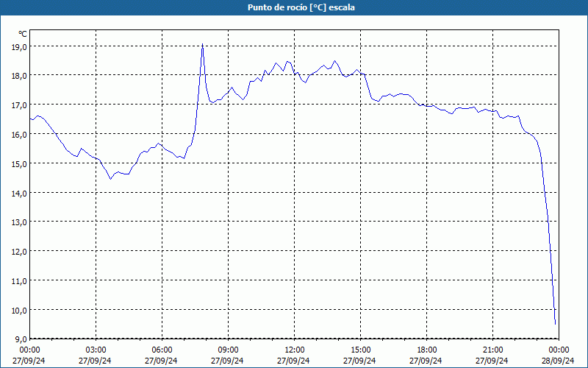588x368 pixels.
Task: Select the 10,0 y-axis label
Action: pos(19,310)
